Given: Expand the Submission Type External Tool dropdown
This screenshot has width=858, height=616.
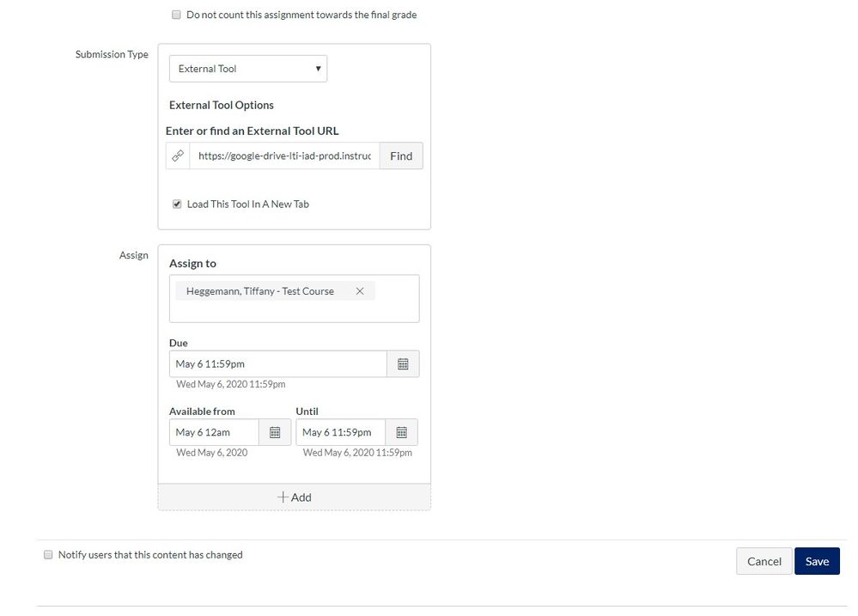Looking at the screenshot, I should [x=247, y=69].
